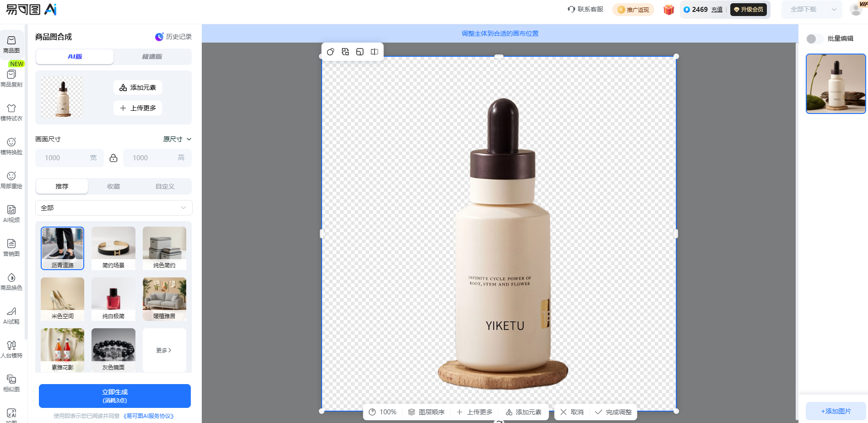Click the first icon in the canvas floating toolbar
This screenshot has width=868, height=423.
tap(330, 52)
